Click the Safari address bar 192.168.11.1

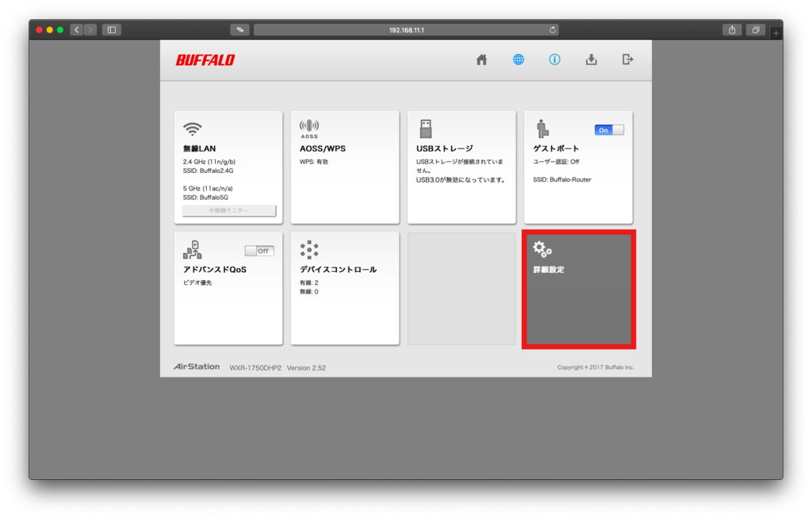pyautogui.click(x=406, y=30)
